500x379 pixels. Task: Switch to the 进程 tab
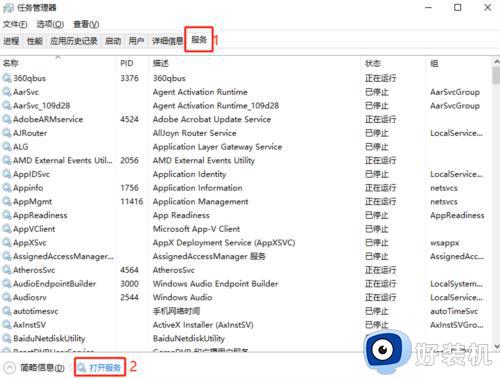pyautogui.click(x=11, y=41)
